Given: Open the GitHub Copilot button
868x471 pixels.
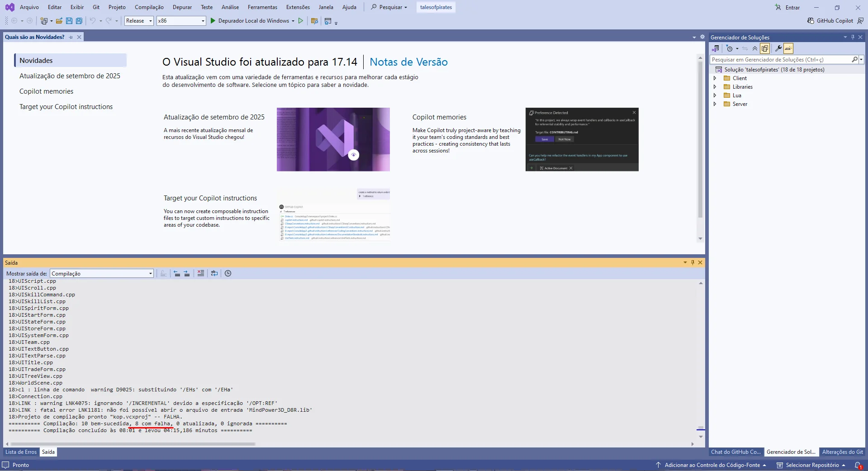Looking at the screenshot, I should pos(830,21).
